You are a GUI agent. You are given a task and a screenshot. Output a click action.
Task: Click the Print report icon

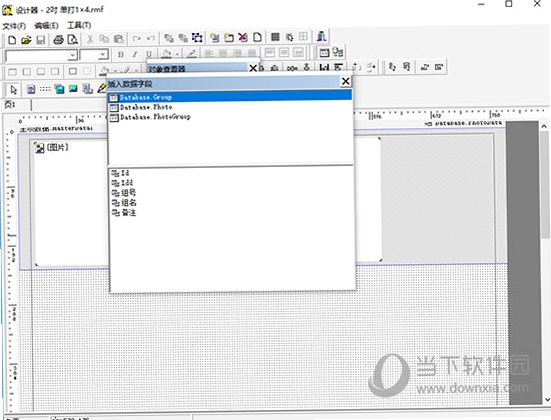58,40
